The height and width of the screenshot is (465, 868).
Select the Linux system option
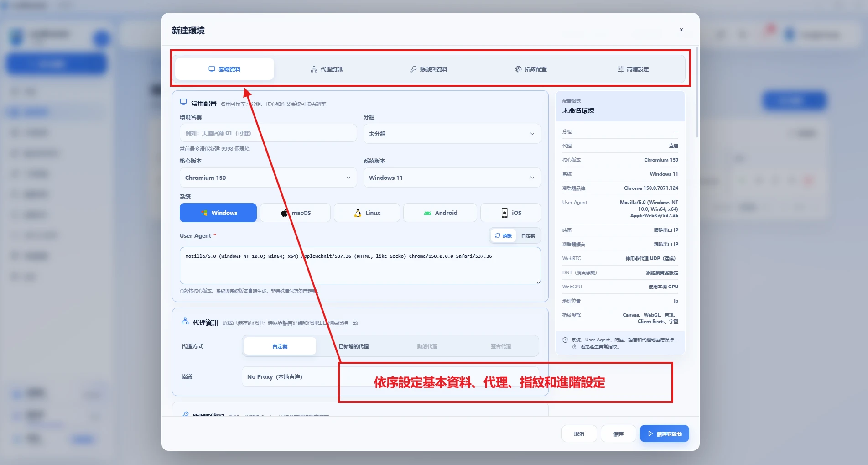(367, 213)
